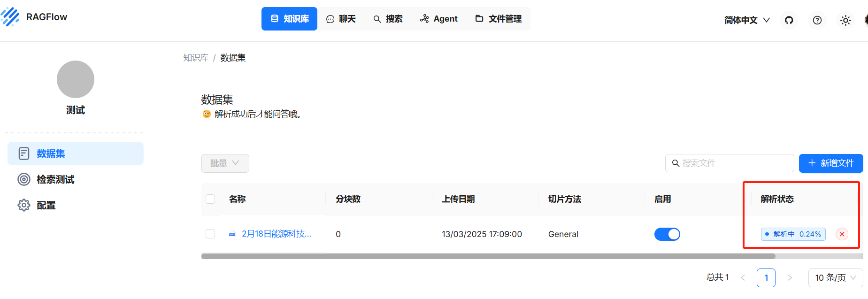Click the 配置 gear icon
This screenshot has height=299, width=868.
[24, 205]
